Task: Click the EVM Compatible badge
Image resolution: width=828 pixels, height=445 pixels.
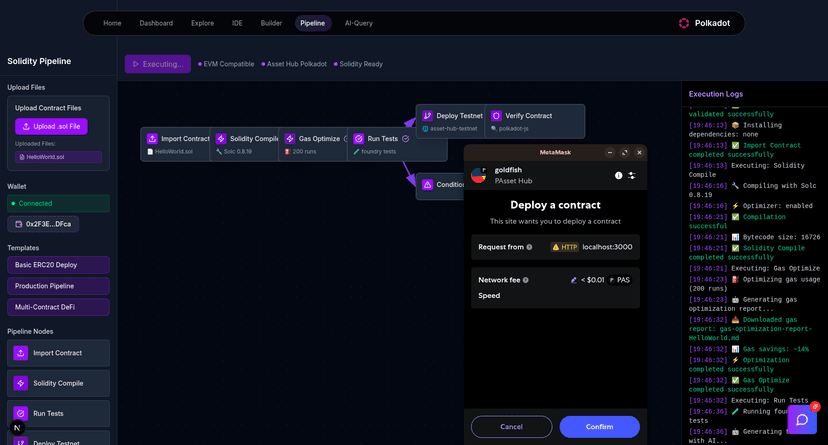Action: tap(226, 64)
